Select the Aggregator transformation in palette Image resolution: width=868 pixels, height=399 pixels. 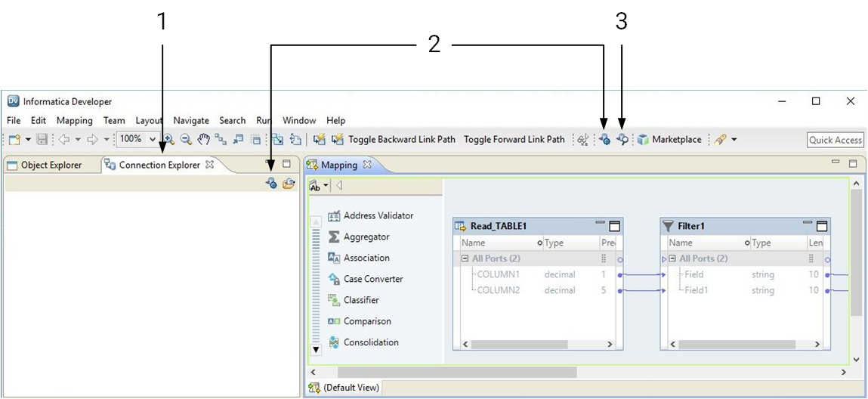point(366,237)
